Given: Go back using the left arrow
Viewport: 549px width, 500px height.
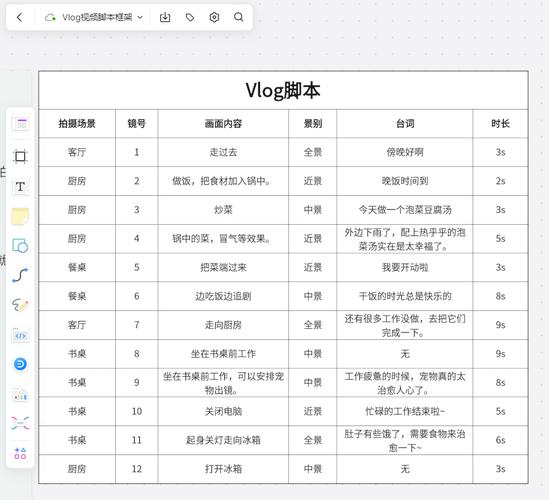Looking at the screenshot, I should tap(19, 17).
